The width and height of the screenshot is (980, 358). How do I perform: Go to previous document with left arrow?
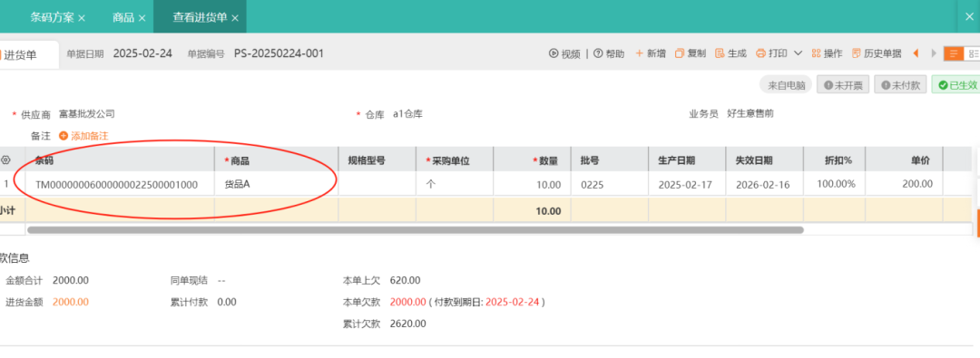916,53
